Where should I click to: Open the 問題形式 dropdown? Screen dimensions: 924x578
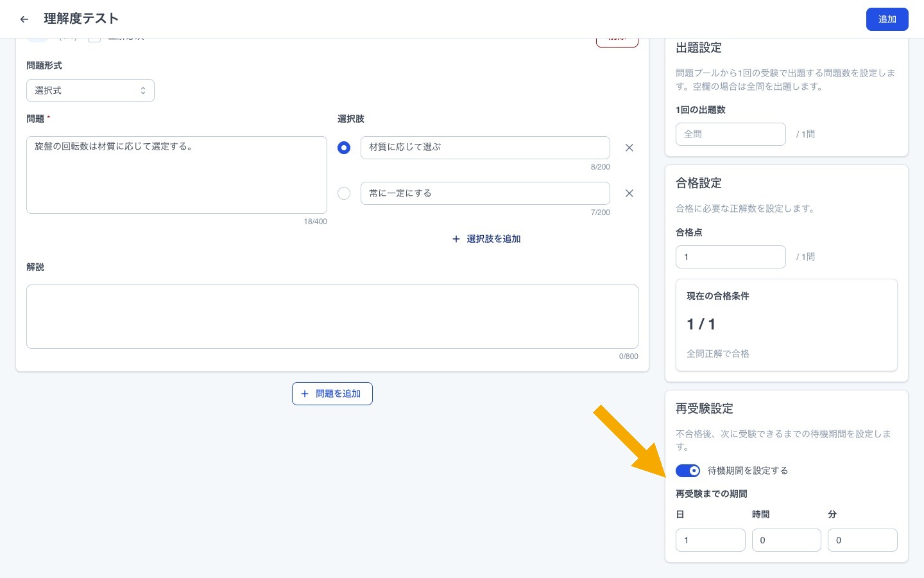pos(90,91)
